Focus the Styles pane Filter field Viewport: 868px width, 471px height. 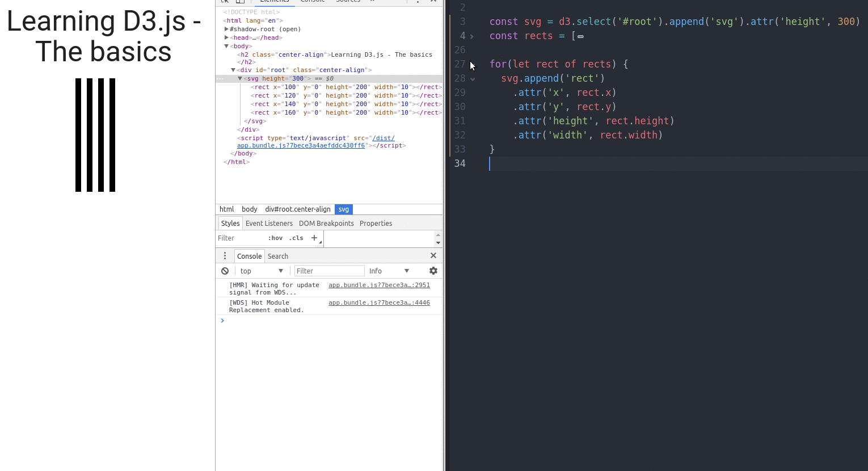coord(241,238)
